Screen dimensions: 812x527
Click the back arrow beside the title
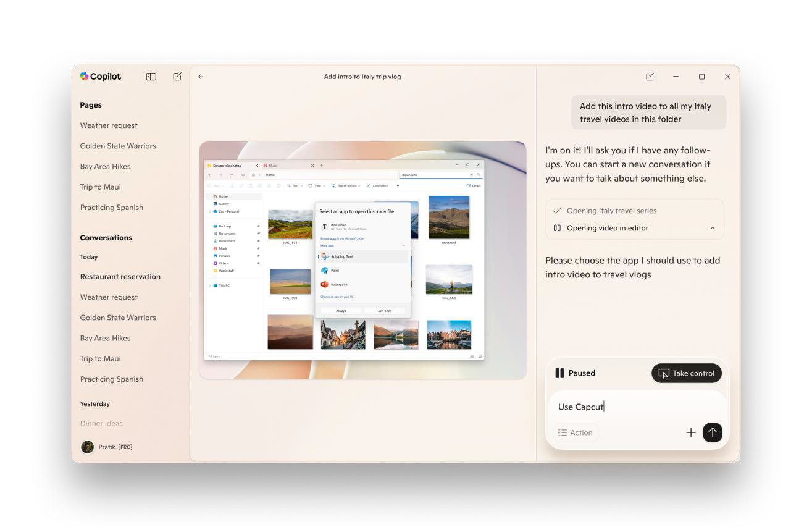[201, 77]
